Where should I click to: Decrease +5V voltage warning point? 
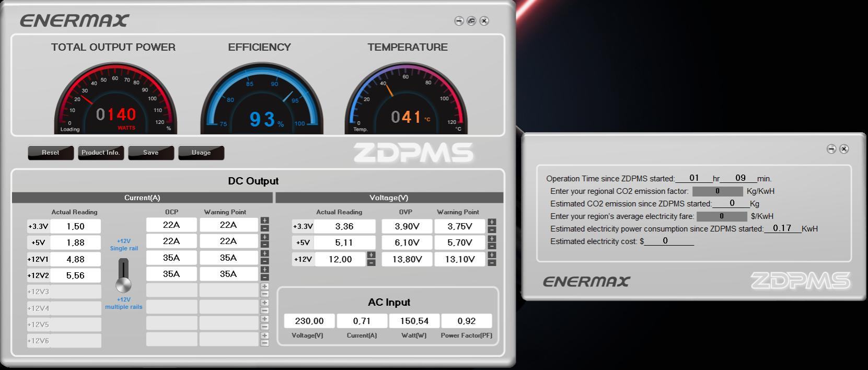point(492,246)
